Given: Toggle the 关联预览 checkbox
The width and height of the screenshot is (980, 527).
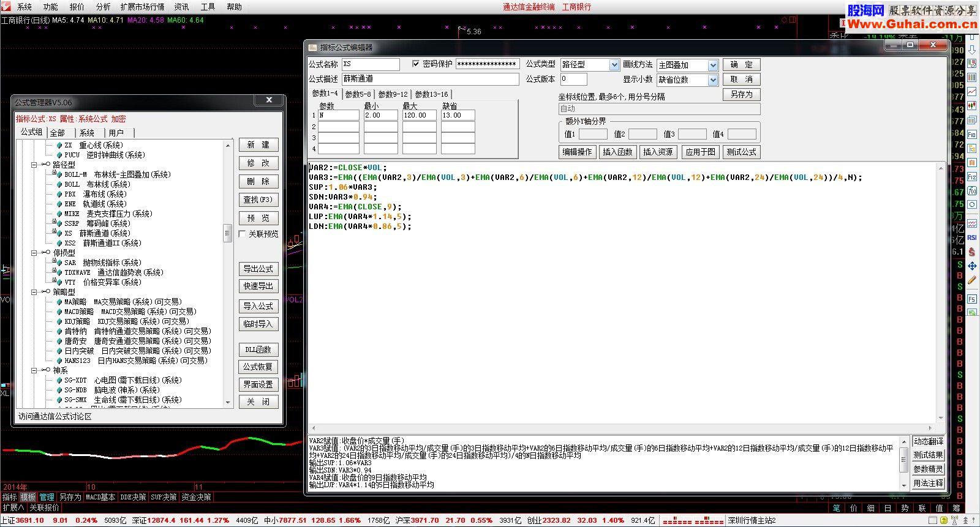Looking at the screenshot, I should [243, 234].
